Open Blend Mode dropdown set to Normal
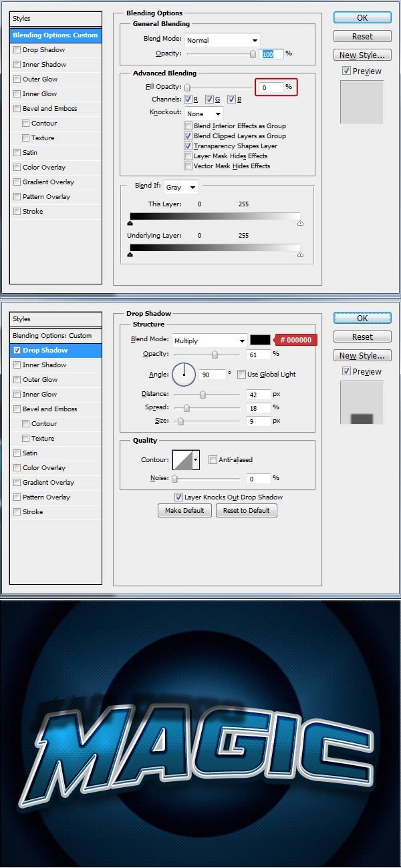401x868 pixels. (223, 40)
